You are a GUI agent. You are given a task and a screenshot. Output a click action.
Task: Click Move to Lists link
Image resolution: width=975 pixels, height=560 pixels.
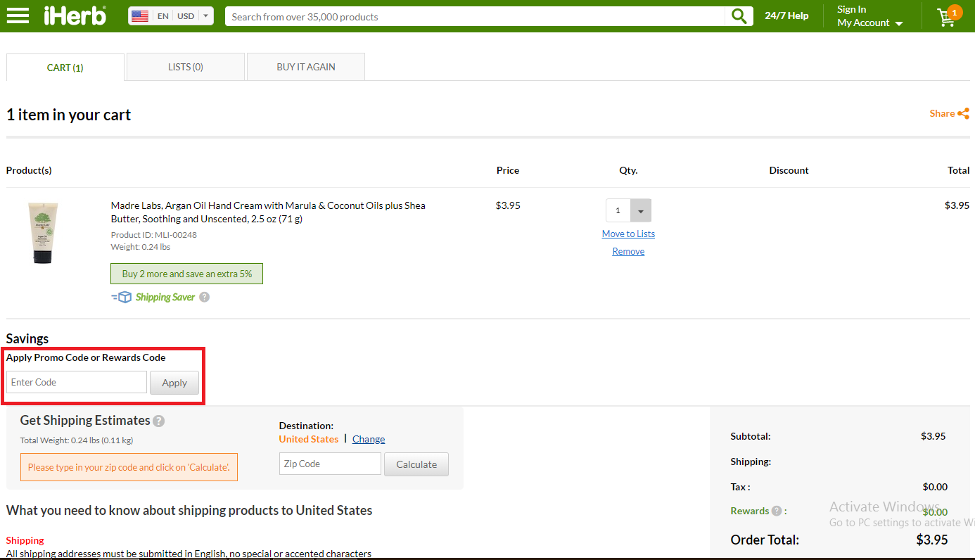pos(628,234)
